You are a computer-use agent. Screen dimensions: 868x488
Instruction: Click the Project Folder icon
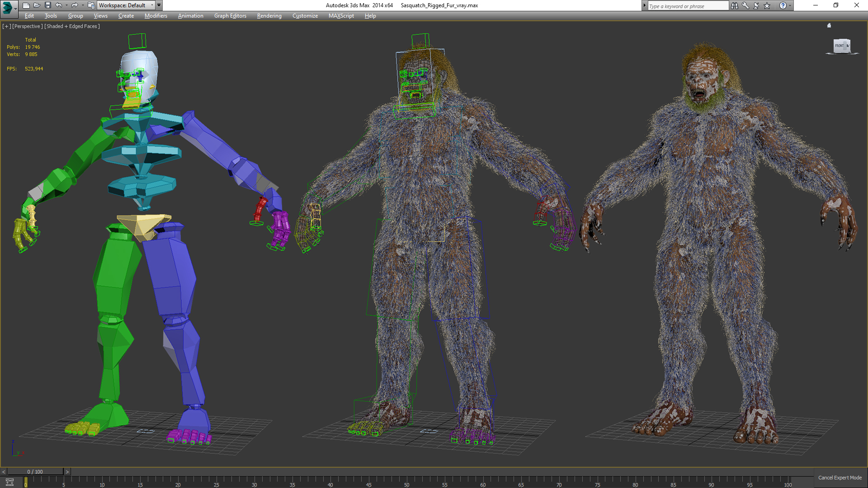pyautogui.click(x=91, y=5)
